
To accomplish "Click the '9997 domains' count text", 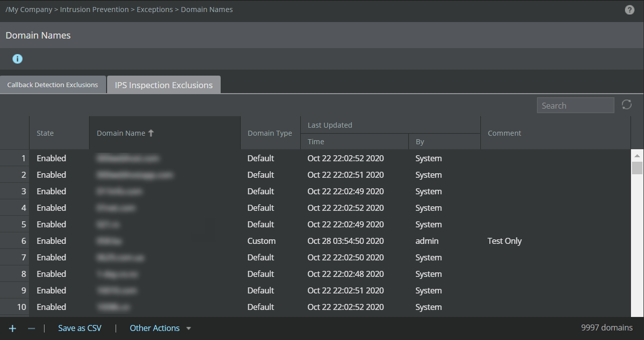I will pyautogui.click(x=606, y=328).
